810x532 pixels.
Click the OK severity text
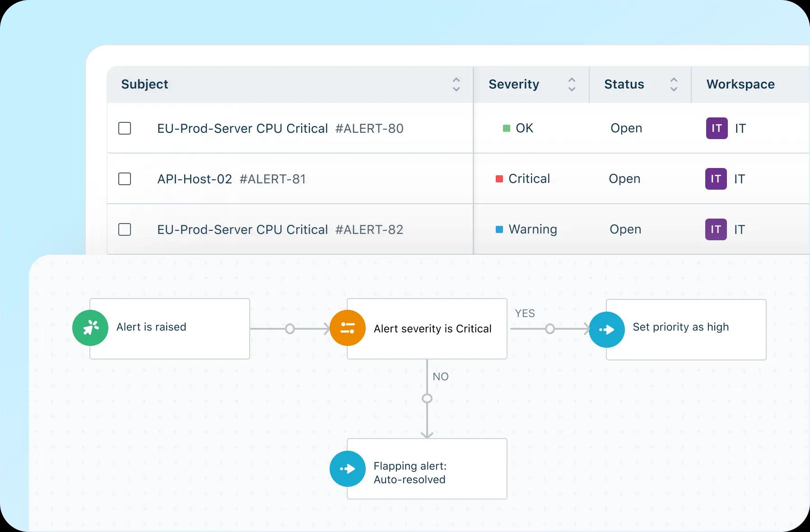point(524,128)
